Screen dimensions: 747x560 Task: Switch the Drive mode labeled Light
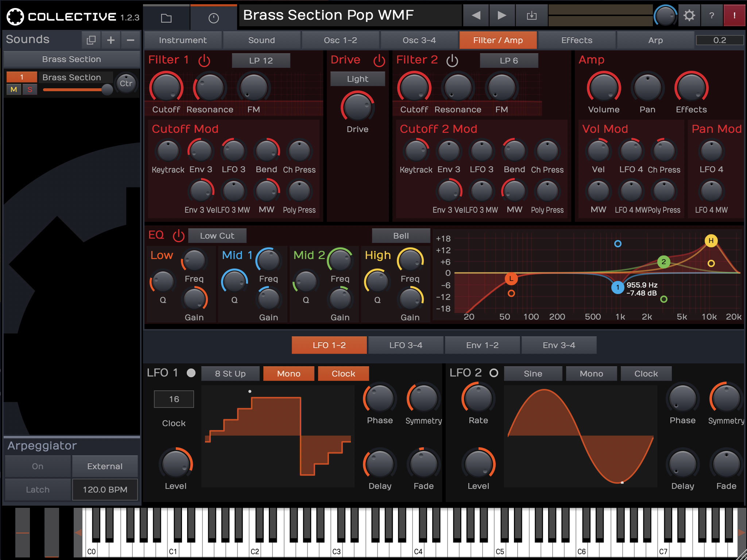(x=357, y=78)
